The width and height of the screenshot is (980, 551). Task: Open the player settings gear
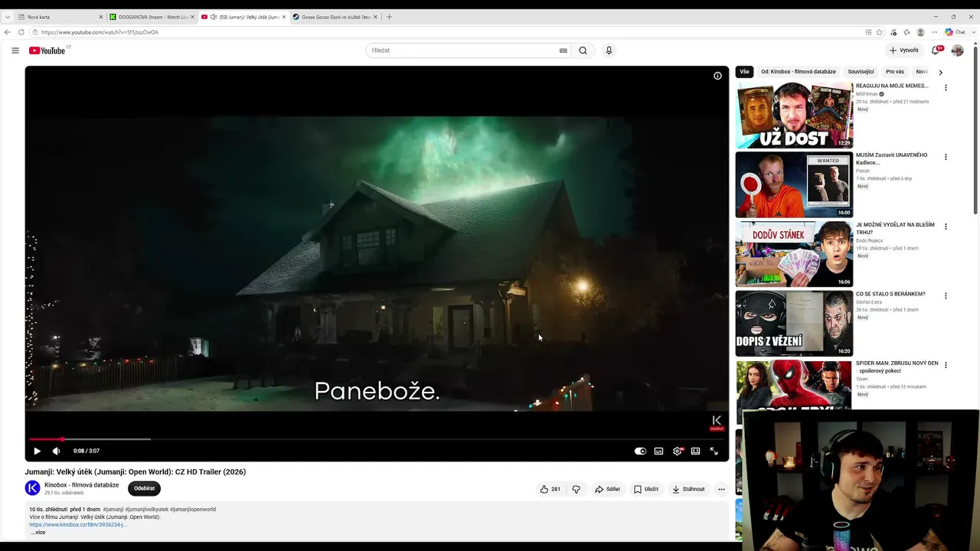pyautogui.click(x=677, y=451)
